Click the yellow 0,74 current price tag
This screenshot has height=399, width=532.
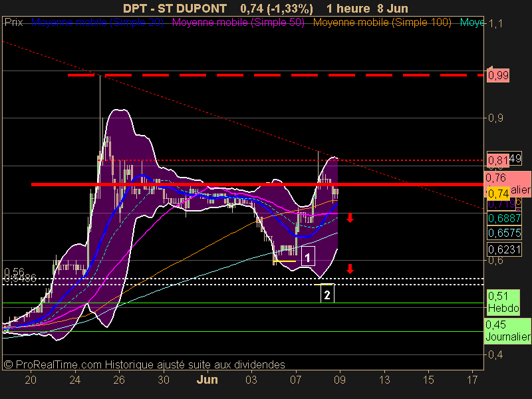pos(498,194)
